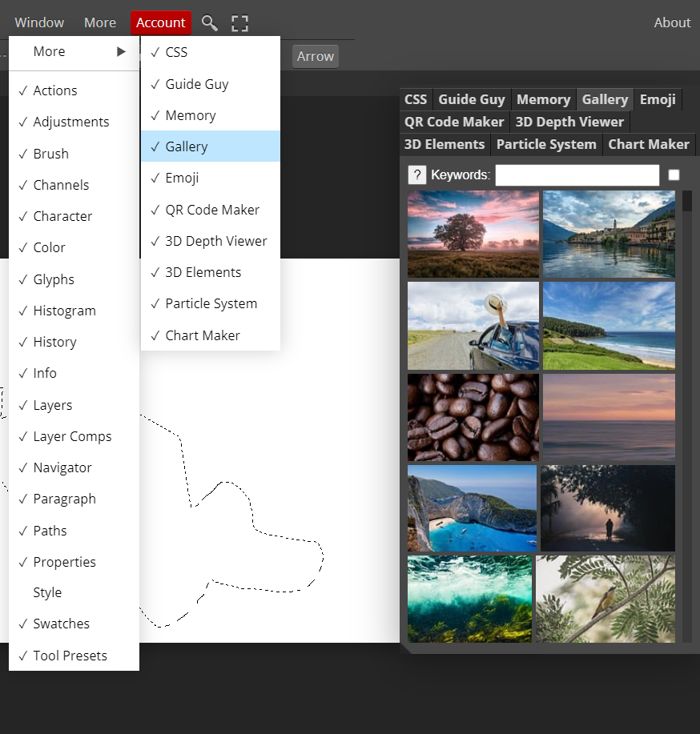Switch to the Emoji tab
The width and height of the screenshot is (700, 734).
[x=658, y=99]
